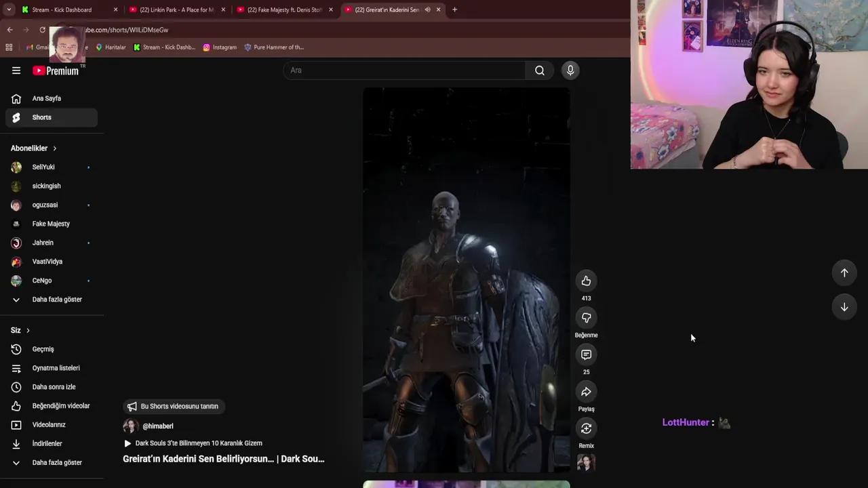Reload the page
The height and width of the screenshot is (488, 868).
[42, 30]
